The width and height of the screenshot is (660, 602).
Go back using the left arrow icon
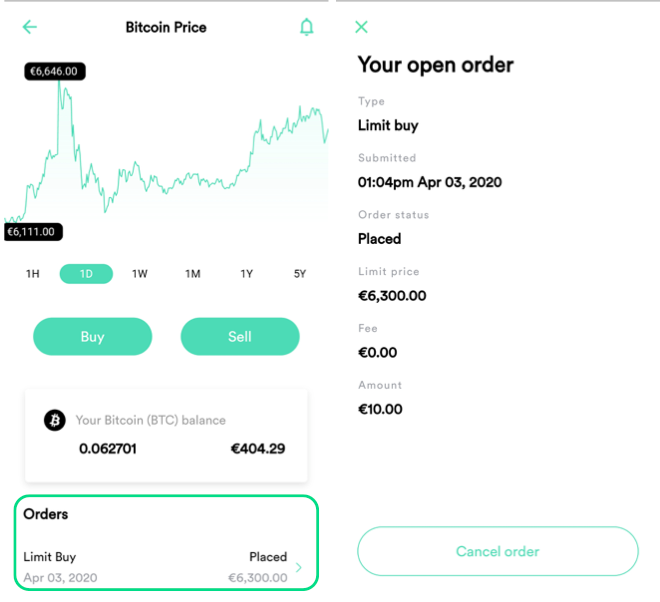[29, 27]
